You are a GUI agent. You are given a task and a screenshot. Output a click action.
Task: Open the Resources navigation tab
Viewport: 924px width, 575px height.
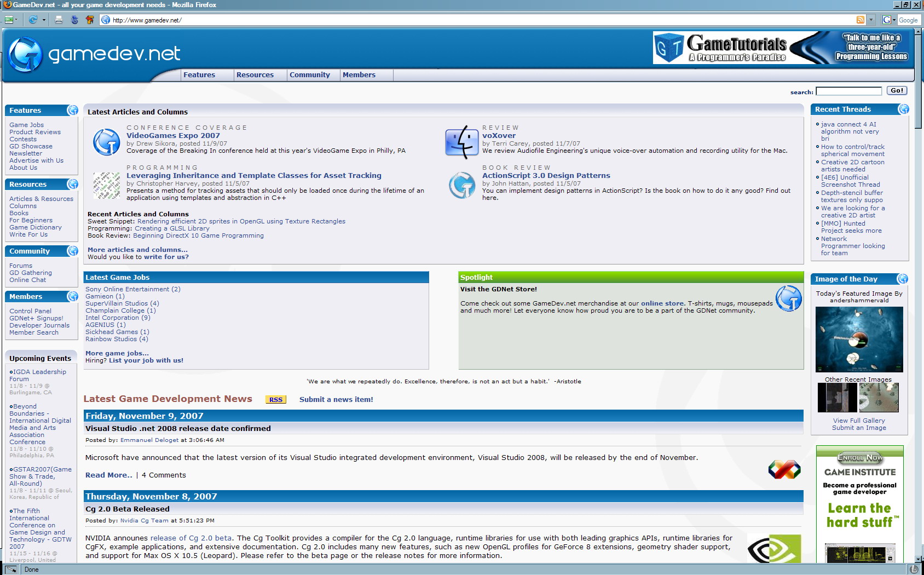255,75
